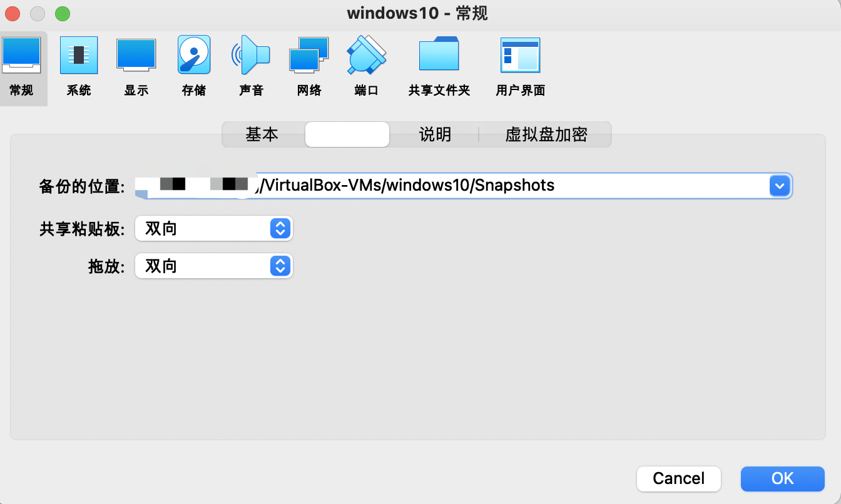Image resolution: width=841 pixels, height=504 pixels.
Task: Click the currently selected blank tab
Action: 347,134
